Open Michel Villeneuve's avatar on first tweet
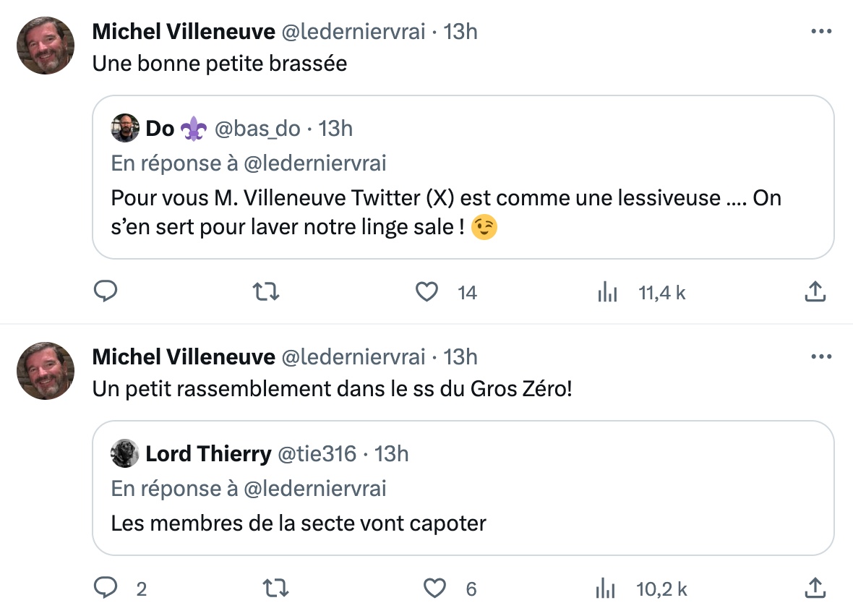The image size is (853, 616). (46, 46)
